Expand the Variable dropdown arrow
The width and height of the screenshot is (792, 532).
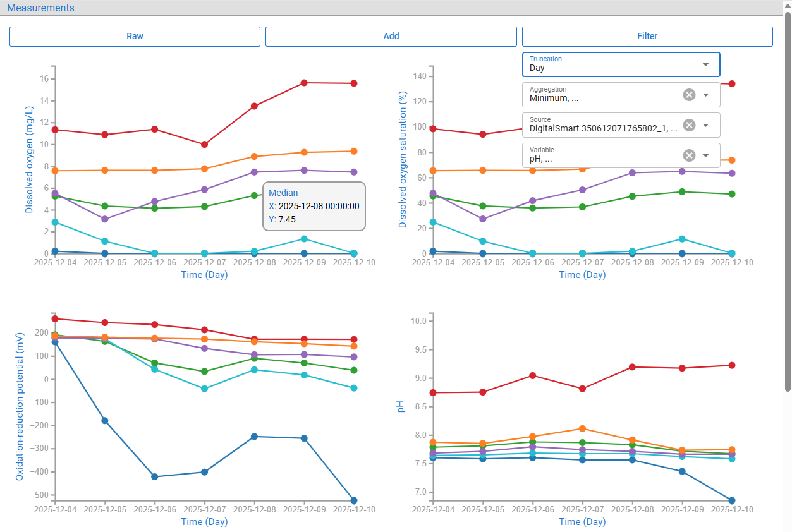pyautogui.click(x=706, y=155)
